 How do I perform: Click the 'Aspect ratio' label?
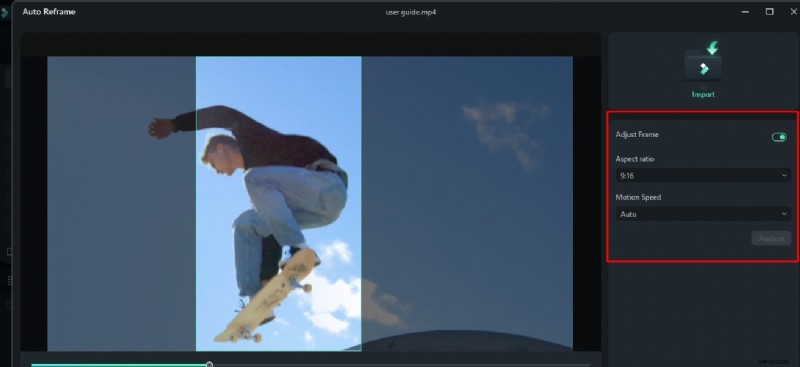click(635, 159)
